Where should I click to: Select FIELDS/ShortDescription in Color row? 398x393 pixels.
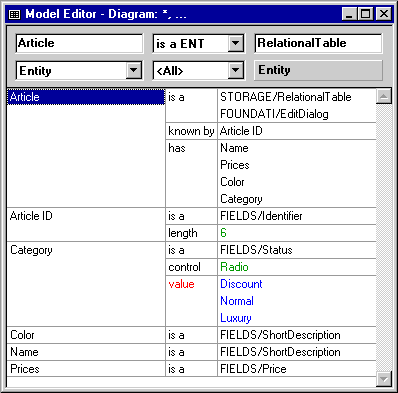click(280, 335)
